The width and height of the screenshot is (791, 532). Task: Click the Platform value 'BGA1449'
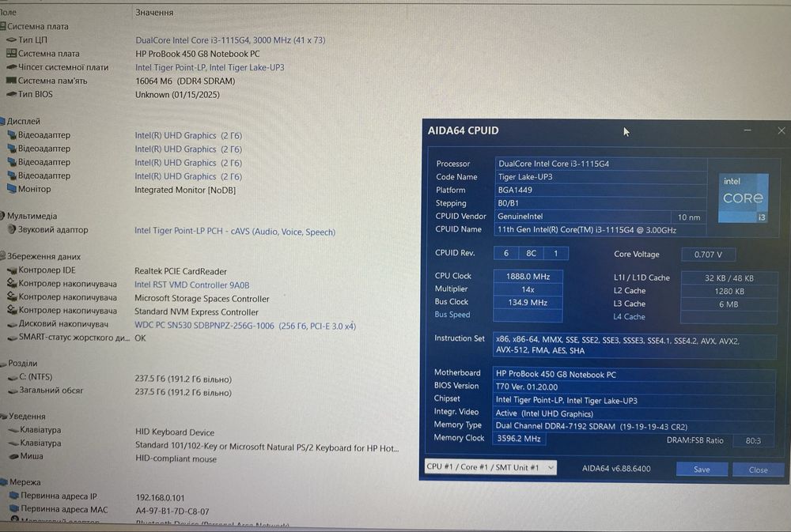[x=600, y=190]
